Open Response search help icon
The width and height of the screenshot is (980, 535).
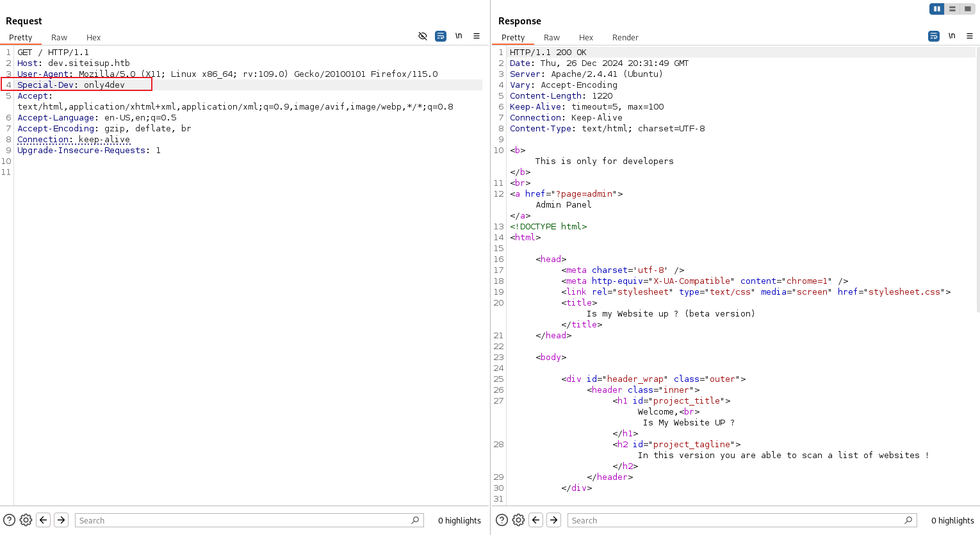[502, 520]
